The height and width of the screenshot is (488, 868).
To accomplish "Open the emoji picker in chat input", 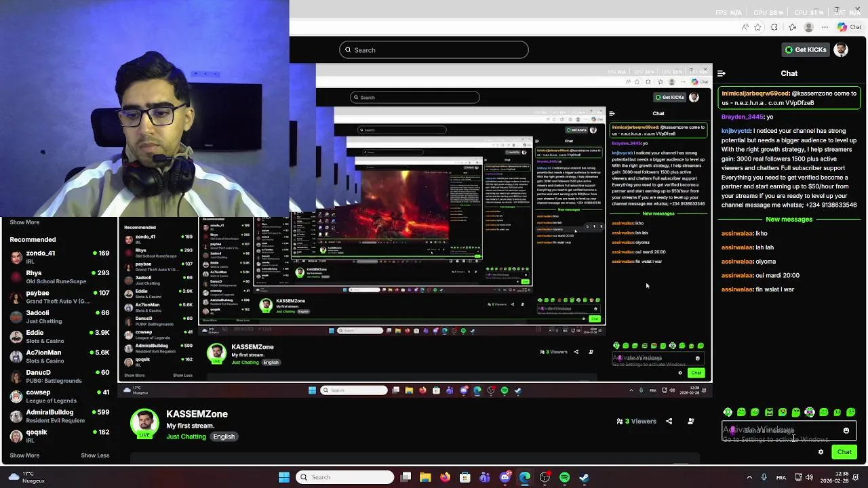I will click(846, 430).
